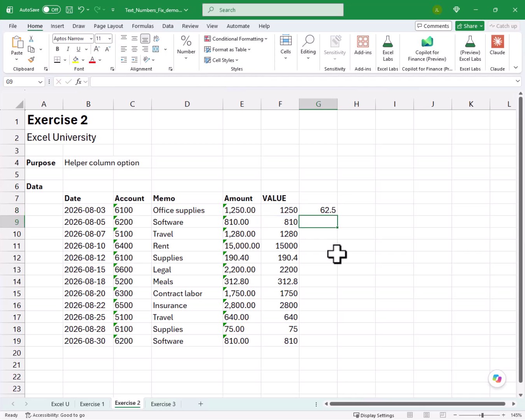
Task: Toggle the AutoSave switch
Action: point(51,10)
